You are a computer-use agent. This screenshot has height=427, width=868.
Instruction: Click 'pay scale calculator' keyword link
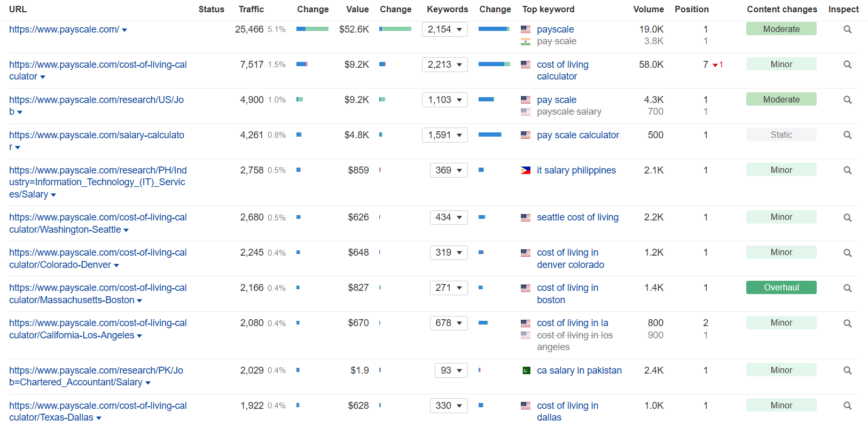[578, 135]
